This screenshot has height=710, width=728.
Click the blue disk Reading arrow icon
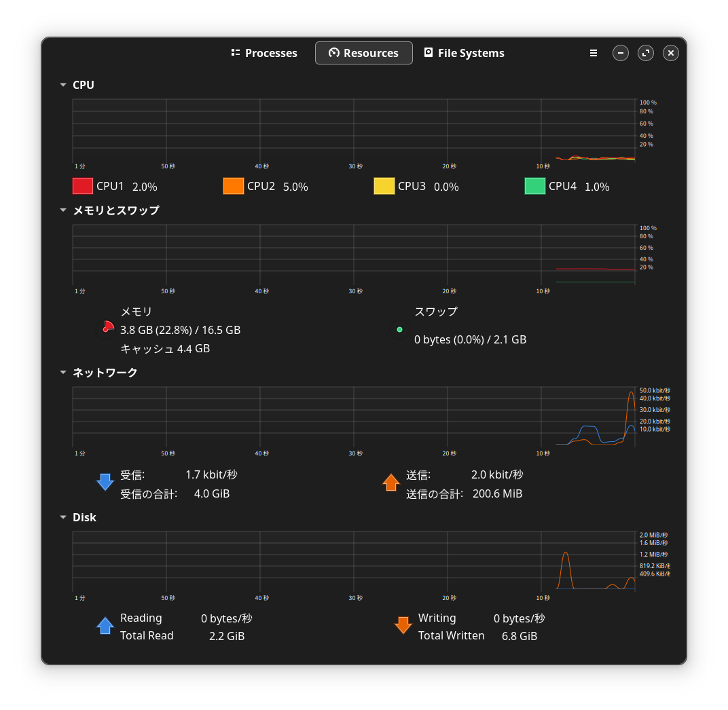pos(105,625)
